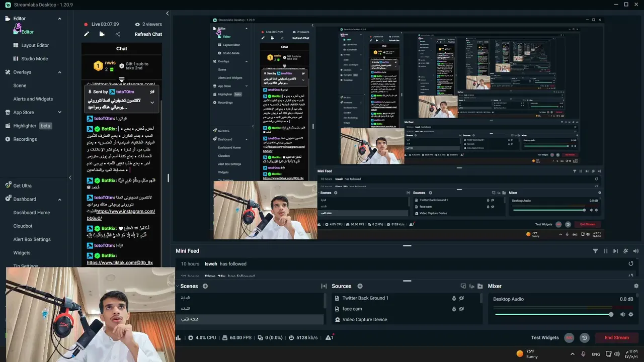The width and height of the screenshot is (644, 362).
Task: Toggle lock on Twitter Back Ground 1 source
Action: pyautogui.click(x=454, y=298)
